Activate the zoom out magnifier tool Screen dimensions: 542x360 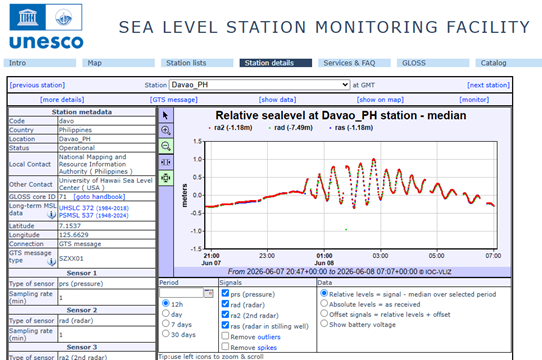pyautogui.click(x=166, y=146)
